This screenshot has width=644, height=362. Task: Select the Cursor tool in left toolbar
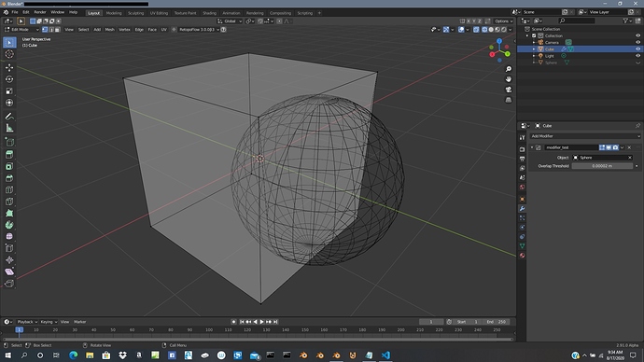pyautogui.click(x=9, y=54)
